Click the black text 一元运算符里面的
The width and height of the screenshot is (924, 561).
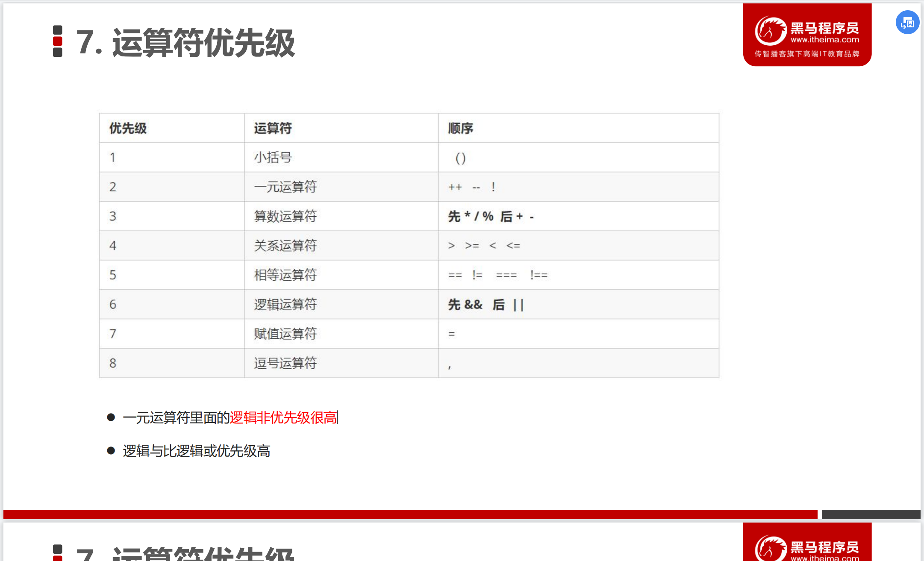pyautogui.click(x=176, y=417)
